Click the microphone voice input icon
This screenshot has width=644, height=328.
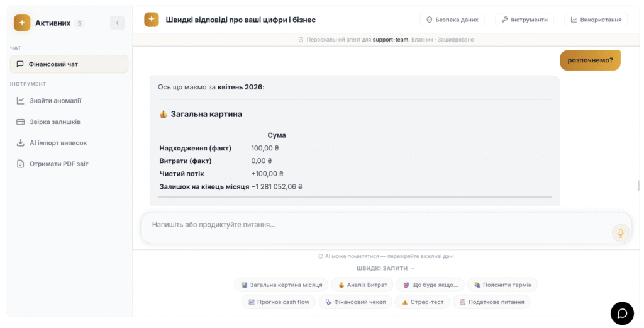tap(620, 233)
